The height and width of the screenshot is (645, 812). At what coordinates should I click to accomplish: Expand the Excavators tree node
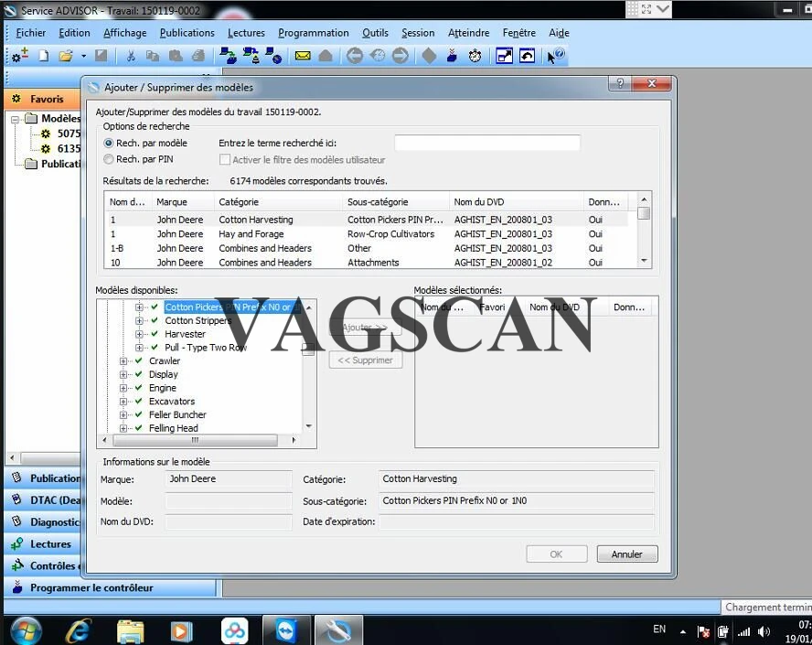pyautogui.click(x=123, y=402)
